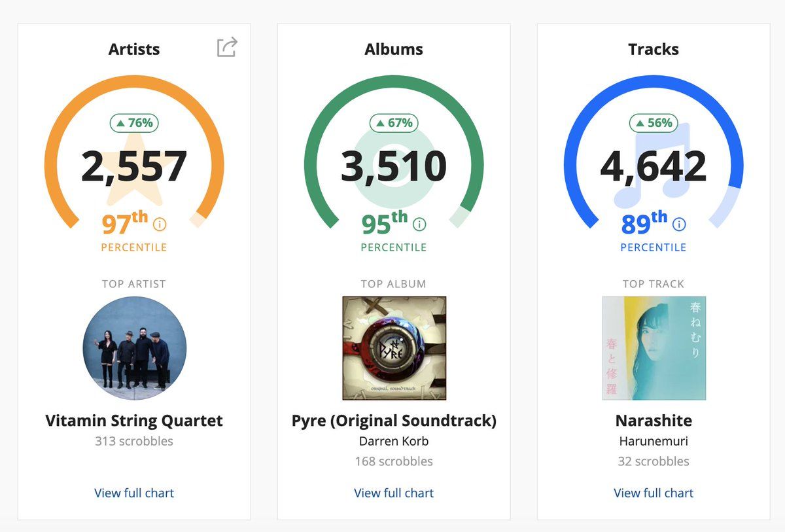
Task: Click the share icon on Artists card
Action: (227, 47)
